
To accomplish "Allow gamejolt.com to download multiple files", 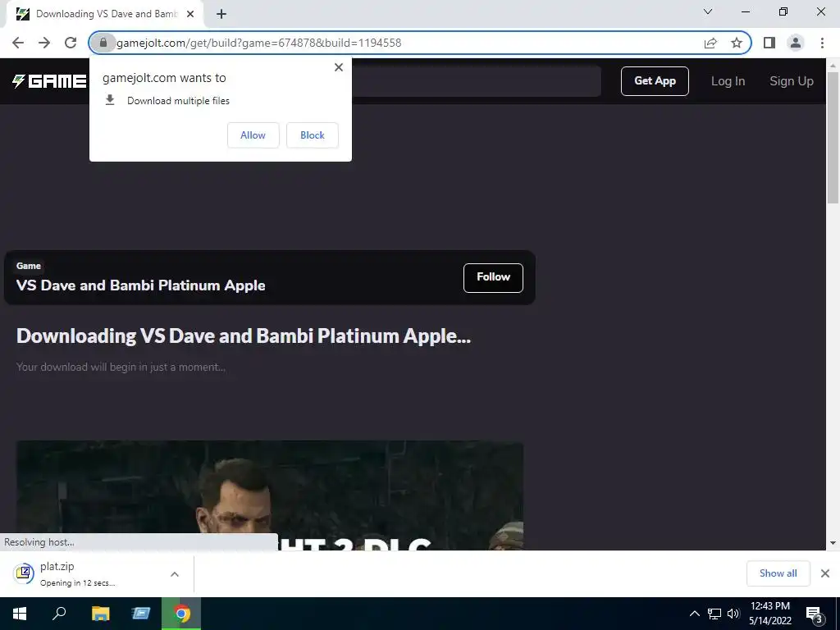I will (x=253, y=135).
